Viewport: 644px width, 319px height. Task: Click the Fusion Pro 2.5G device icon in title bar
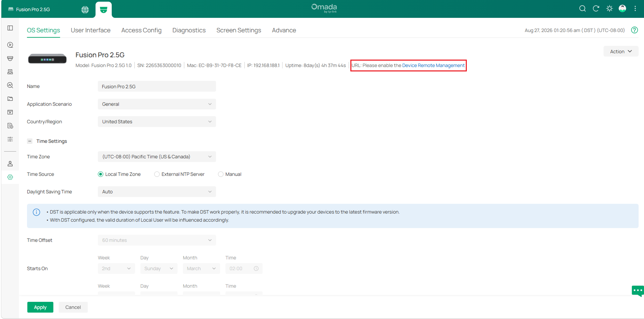(11, 9)
